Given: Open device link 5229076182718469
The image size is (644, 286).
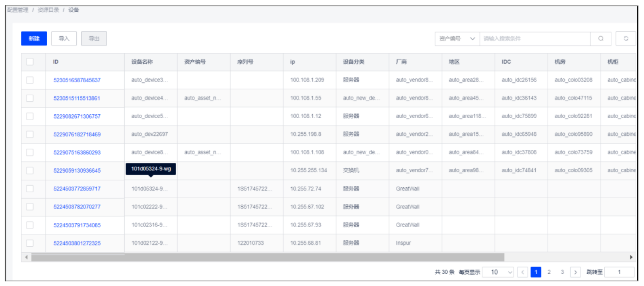Looking at the screenshot, I should tap(77, 135).
